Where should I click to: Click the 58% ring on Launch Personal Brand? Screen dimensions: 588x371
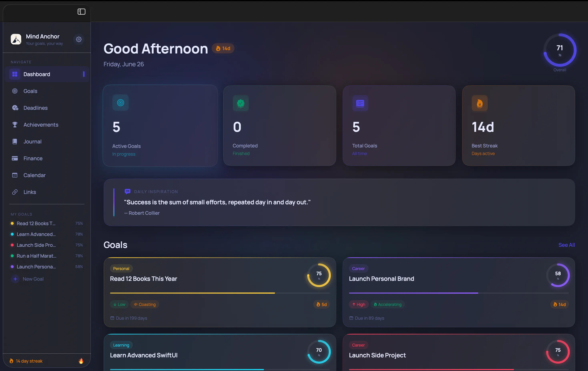click(x=558, y=275)
